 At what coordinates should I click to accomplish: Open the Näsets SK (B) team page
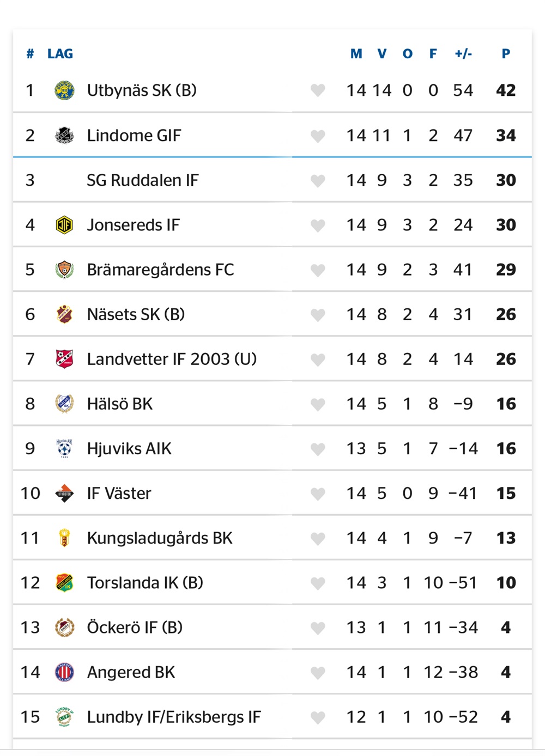(136, 314)
